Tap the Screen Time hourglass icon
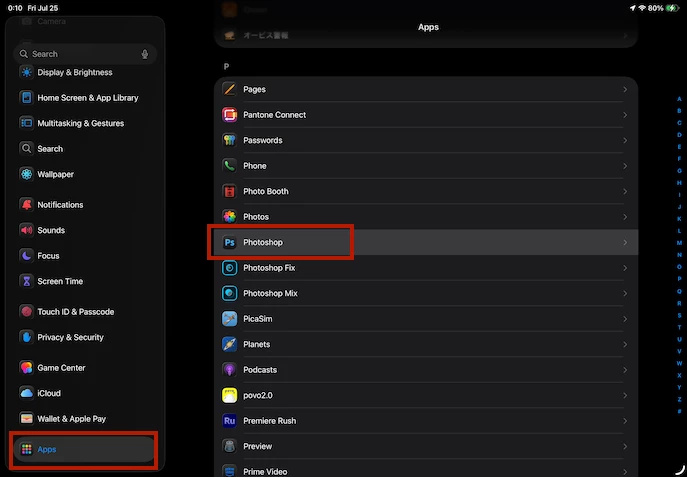 27,281
